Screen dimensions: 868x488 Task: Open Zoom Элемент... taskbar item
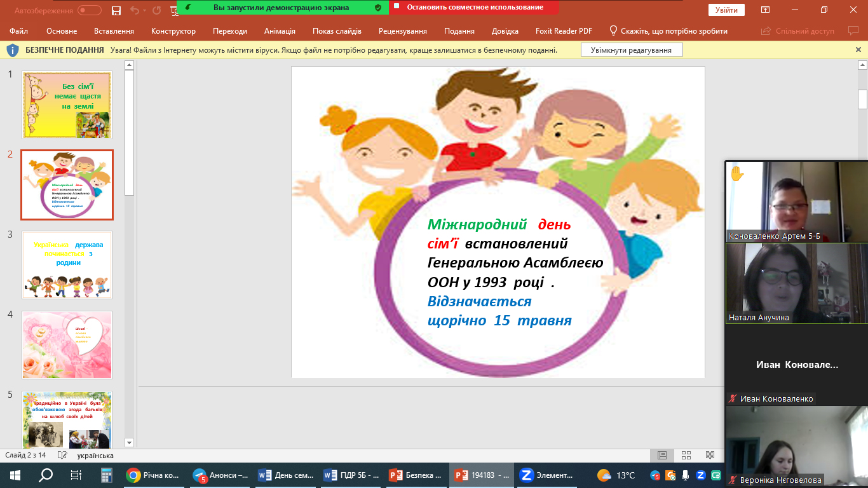click(548, 475)
